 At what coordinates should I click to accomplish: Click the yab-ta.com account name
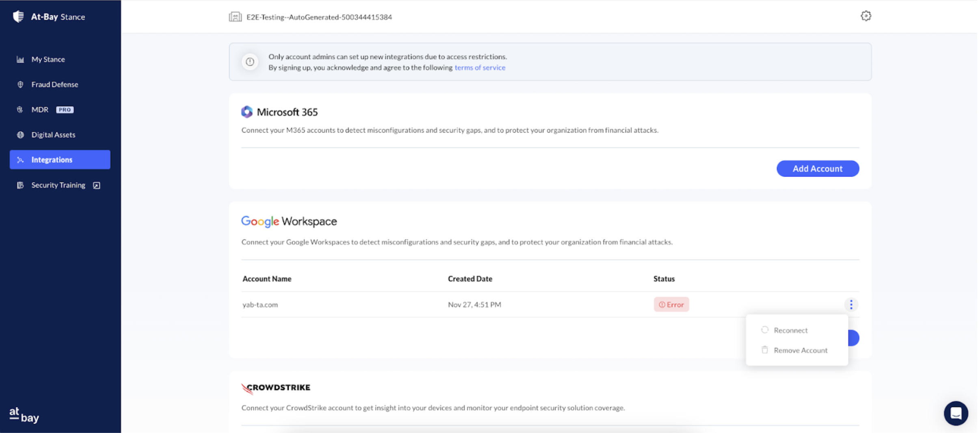(260, 305)
